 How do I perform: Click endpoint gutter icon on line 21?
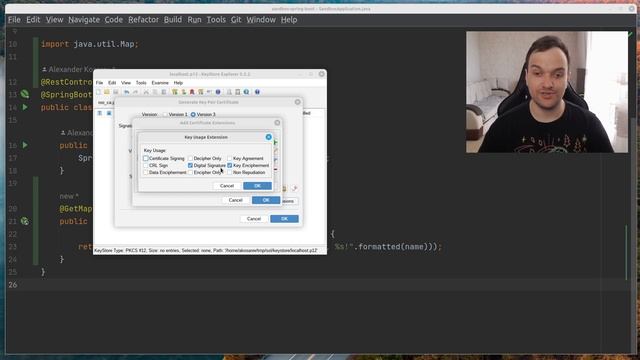tap(25, 221)
